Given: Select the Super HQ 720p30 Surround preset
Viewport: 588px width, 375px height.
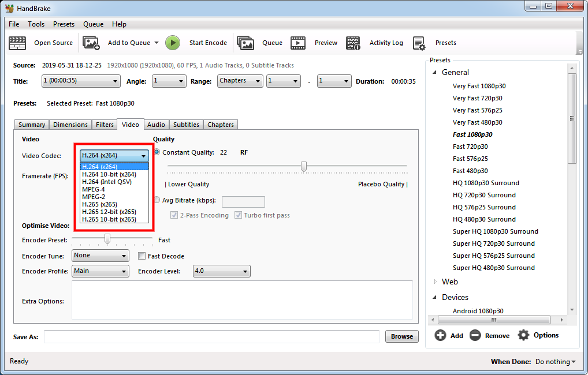Looking at the screenshot, I should (493, 243).
